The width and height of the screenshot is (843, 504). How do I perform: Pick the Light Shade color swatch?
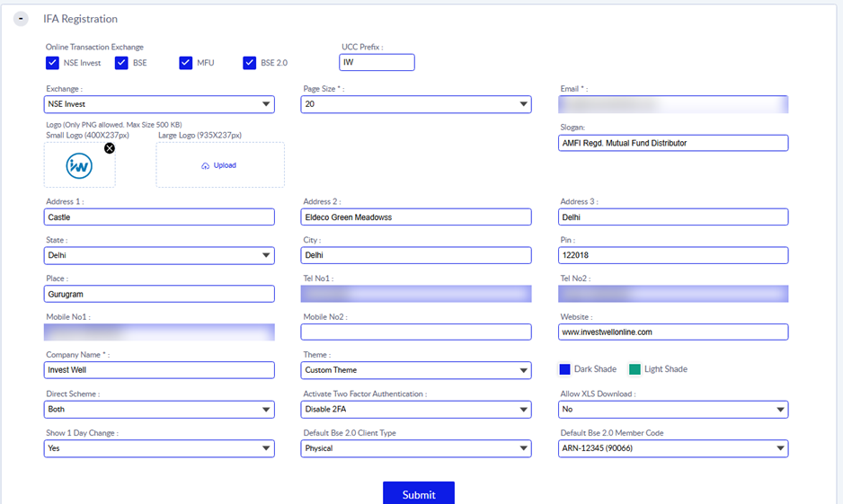coord(634,369)
